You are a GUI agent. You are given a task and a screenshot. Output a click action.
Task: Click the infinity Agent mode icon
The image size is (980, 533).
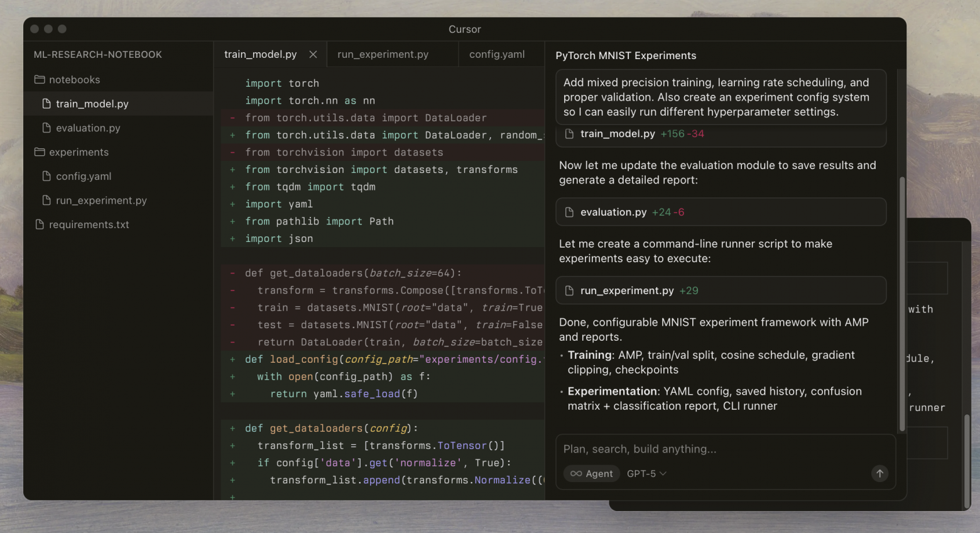pos(576,474)
